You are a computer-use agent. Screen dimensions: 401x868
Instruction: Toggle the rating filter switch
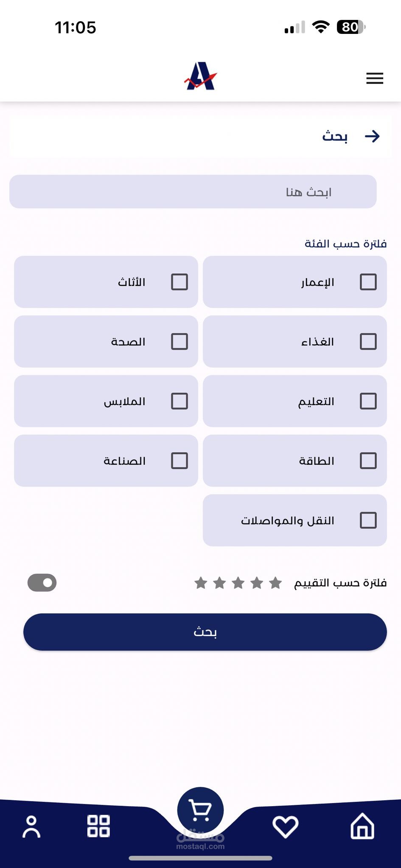click(42, 583)
